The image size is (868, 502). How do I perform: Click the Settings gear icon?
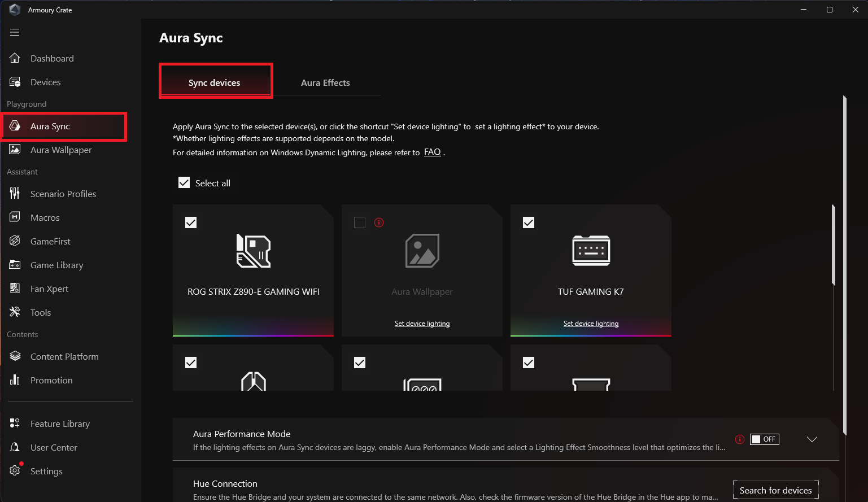tap(15, 471)
